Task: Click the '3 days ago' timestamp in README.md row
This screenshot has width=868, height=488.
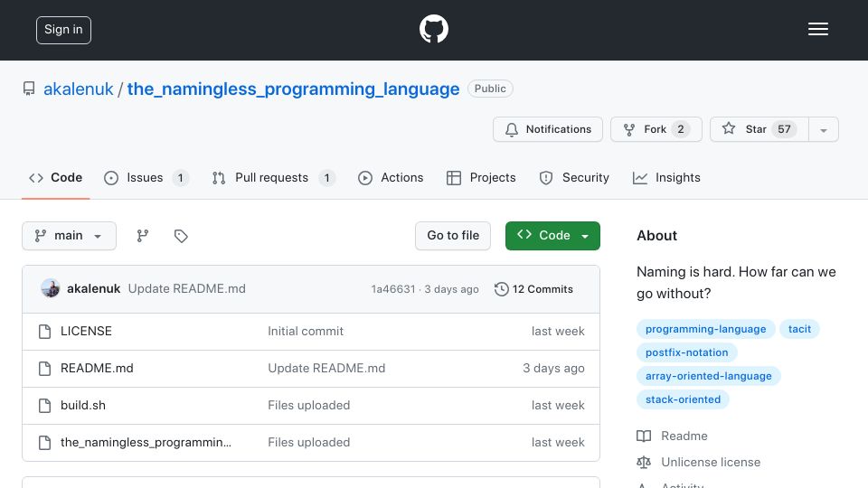Action: (553, 368)
